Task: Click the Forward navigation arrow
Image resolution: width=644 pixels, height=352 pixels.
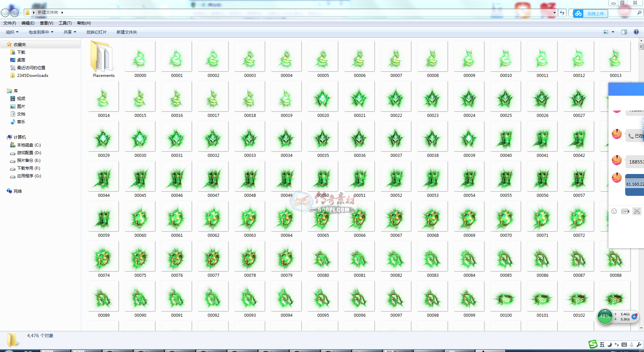Action: pyautogui.click(x=14, y=13)
